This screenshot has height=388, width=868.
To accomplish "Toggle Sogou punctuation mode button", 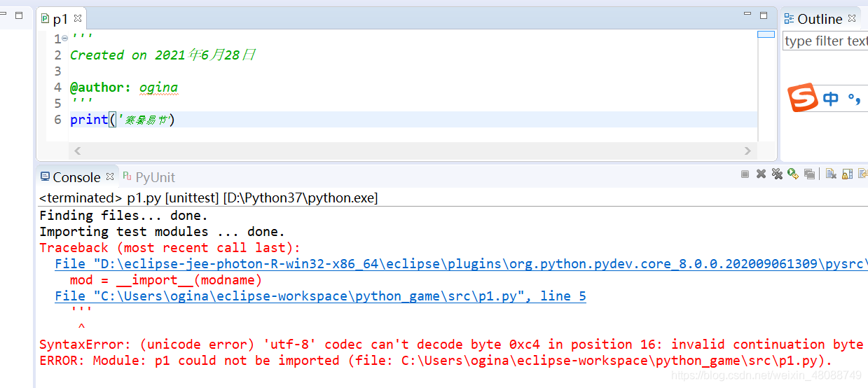I will (x=854, y=99).
